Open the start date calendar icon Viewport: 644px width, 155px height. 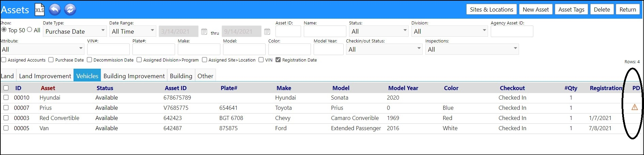click(x=204, y=32)
